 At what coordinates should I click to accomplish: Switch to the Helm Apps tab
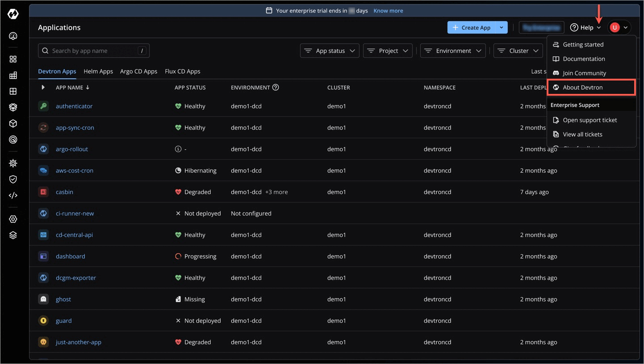[98, 71]
